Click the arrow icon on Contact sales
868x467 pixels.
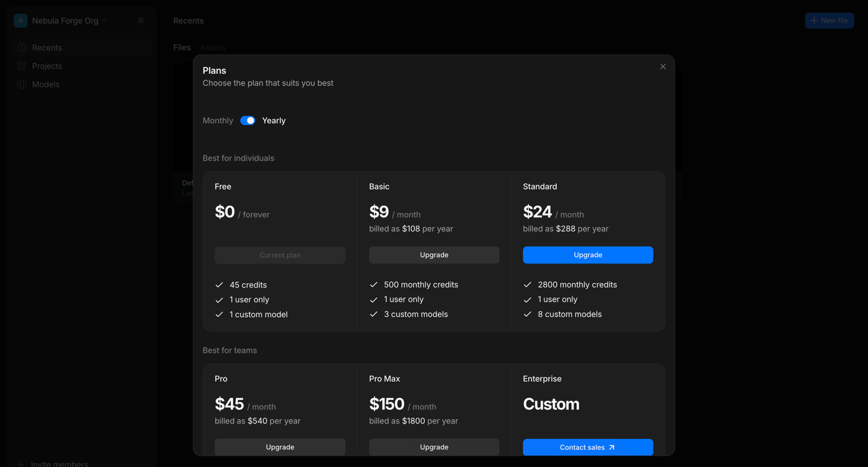(612, 447)
